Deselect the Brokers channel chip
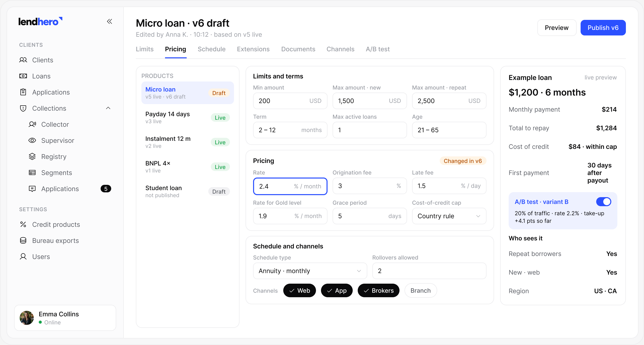 point(378,291)
